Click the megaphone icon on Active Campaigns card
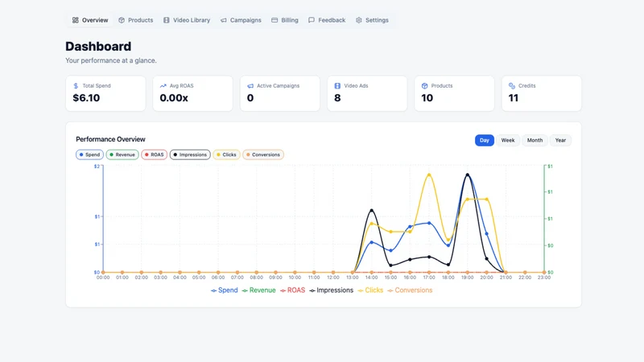Viewport: 644px width, 362px height. (250, 86)
